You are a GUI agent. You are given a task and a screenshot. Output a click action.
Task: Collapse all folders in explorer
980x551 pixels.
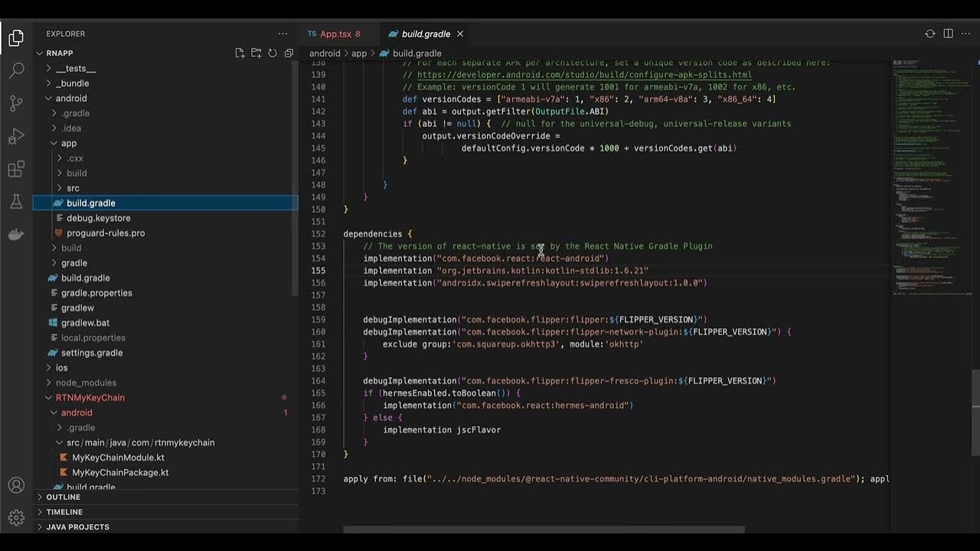click(x=289, y=53)
